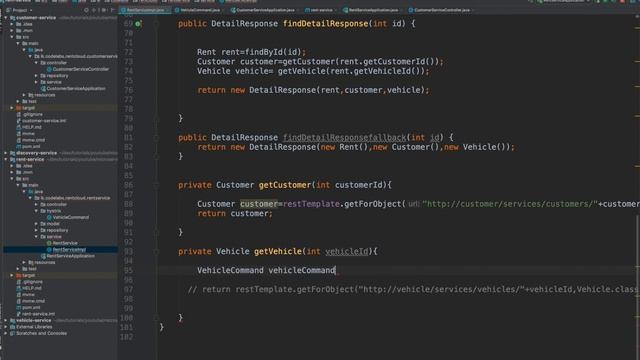Image resolution: width=640 pixels, height=360 pixels.
Task: Click the collapse-all icon in Project toolbar
Action: pos(95,10)
